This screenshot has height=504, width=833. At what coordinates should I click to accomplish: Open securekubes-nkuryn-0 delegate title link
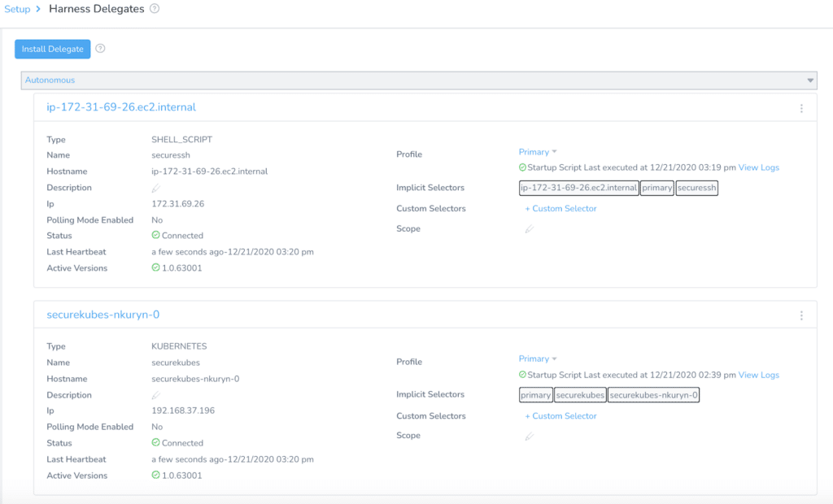[103, 315]
